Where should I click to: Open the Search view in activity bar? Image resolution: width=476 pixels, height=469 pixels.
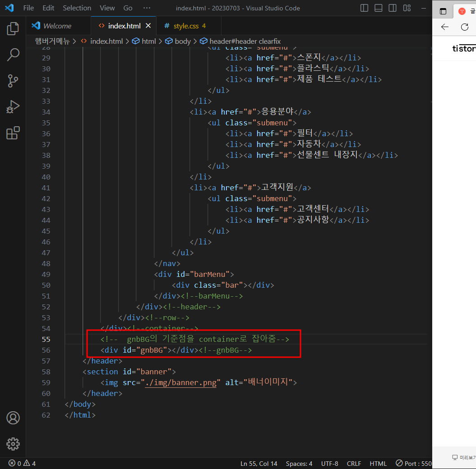13,55
